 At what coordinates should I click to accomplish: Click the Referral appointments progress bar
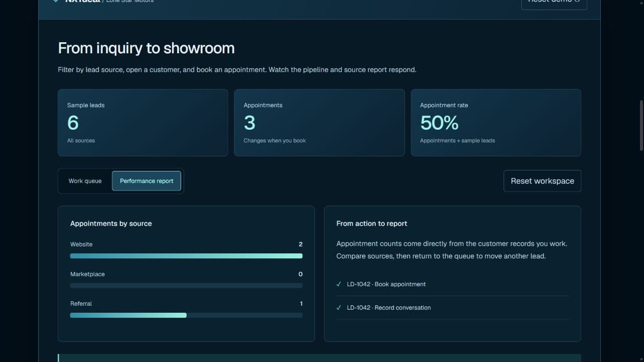(186, 315)
